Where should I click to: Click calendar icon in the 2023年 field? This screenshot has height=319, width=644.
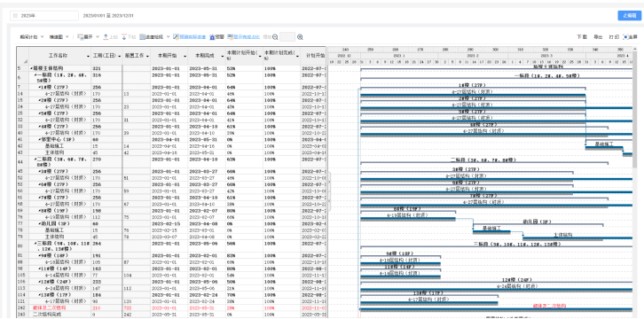pyautogui.click(x=16, y=16)
